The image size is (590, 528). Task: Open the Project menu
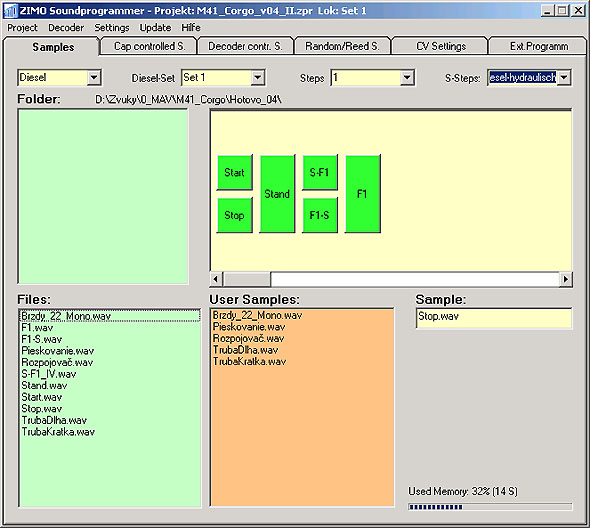[x=22, y=28]
